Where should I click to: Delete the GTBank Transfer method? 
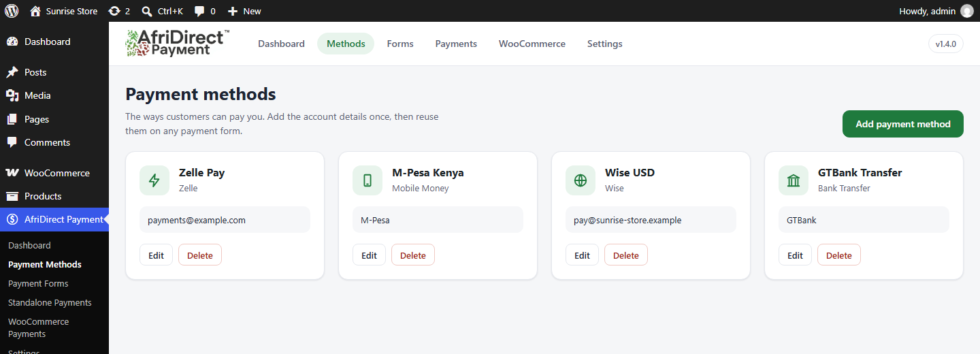[x=839, y=255]
